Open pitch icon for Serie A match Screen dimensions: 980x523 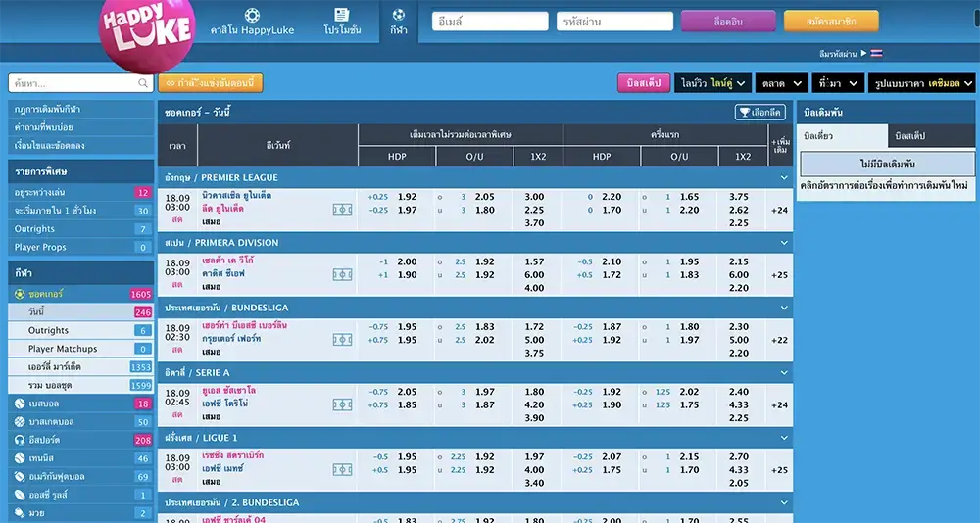pyautogui.click(x=342, y=404)
